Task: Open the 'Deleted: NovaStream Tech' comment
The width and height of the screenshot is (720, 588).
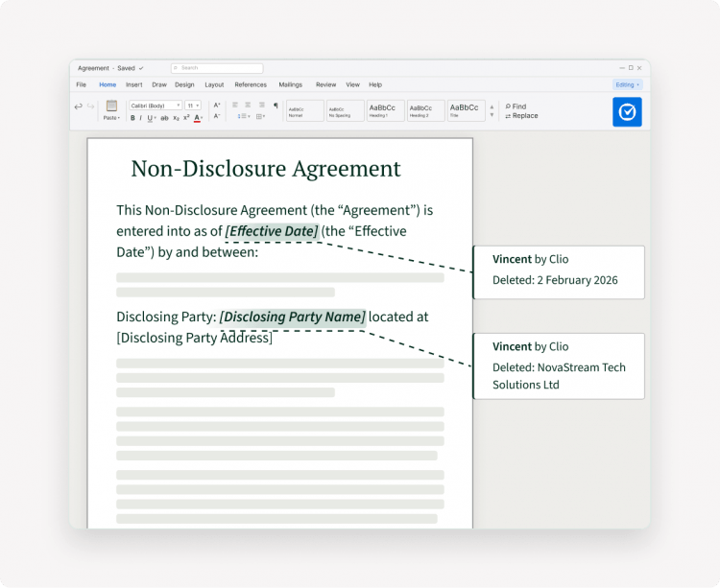Action: [559, 366]
